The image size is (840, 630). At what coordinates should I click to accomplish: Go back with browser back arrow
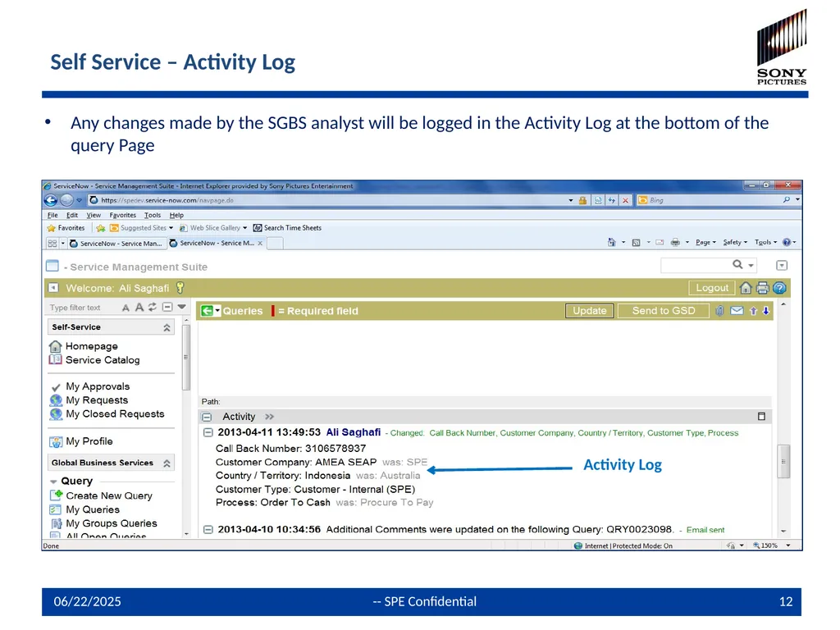click(x=51, y=200)
